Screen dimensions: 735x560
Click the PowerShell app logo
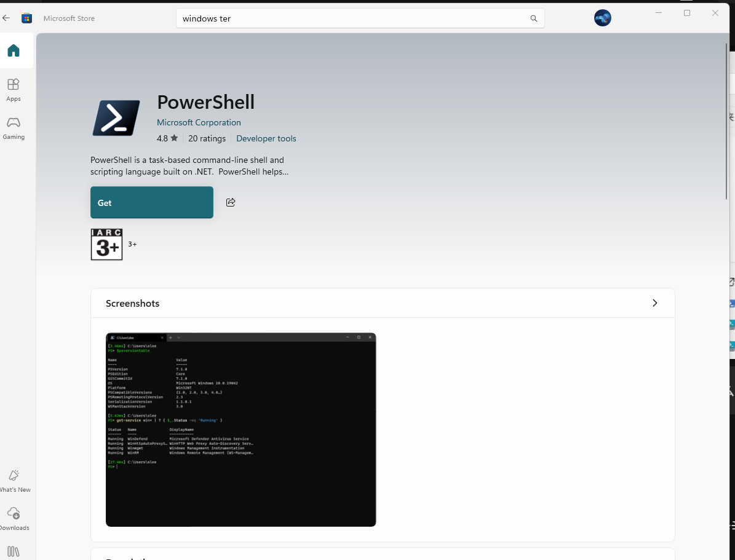pyautogui.click(x=116, y=117)
